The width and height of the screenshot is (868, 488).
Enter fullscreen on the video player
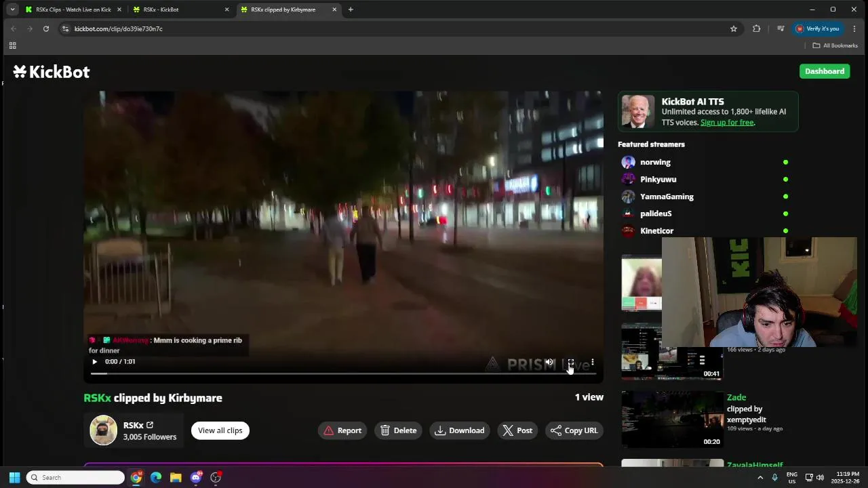[571, 362]
